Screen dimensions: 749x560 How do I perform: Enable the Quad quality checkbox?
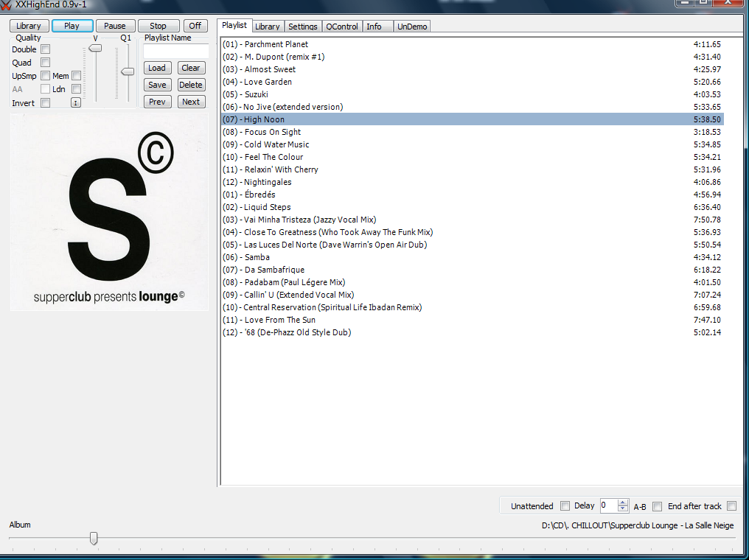(46, 62)
